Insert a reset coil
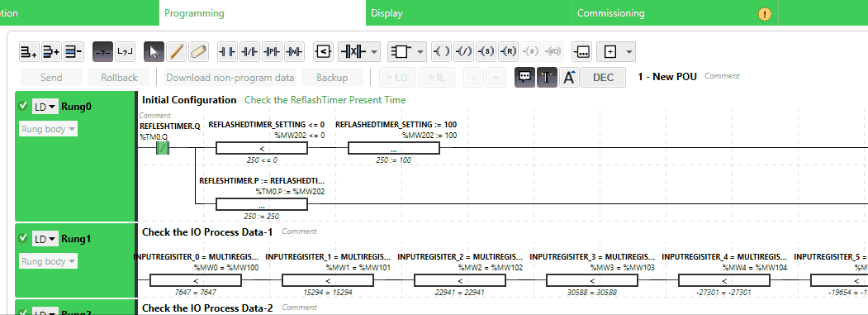868x315 pixels. tap(508, 52)
